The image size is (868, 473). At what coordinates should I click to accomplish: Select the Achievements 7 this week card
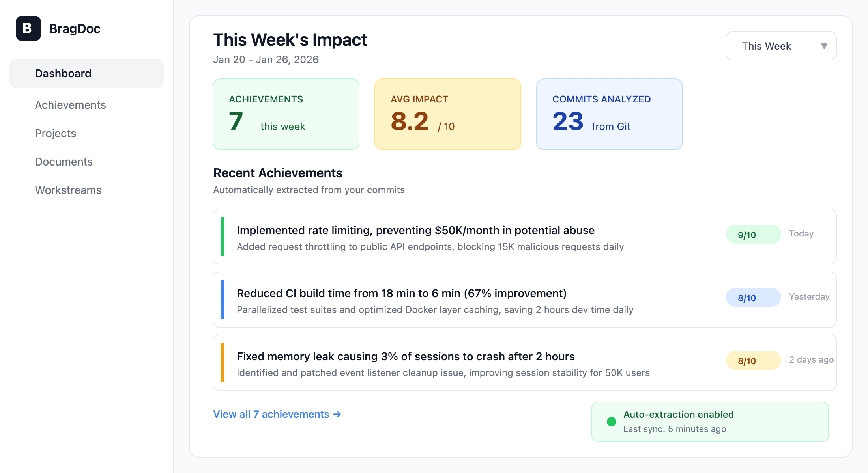(286, 114)
